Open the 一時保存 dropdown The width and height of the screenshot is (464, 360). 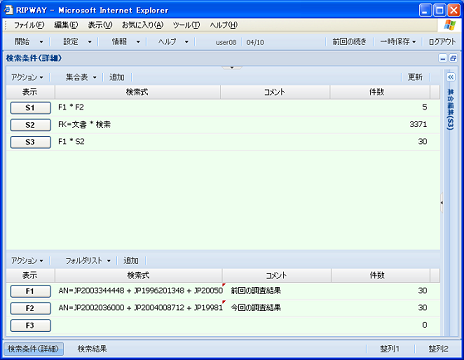(398, 42)
